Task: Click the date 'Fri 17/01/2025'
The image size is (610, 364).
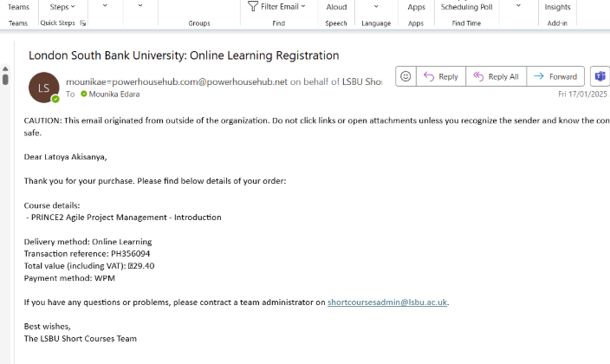Action: tap(582, 94)
